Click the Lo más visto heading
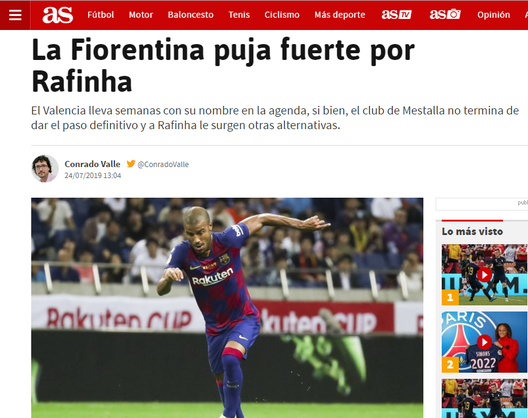Viewport: 528px width, 418px height. 472,231
